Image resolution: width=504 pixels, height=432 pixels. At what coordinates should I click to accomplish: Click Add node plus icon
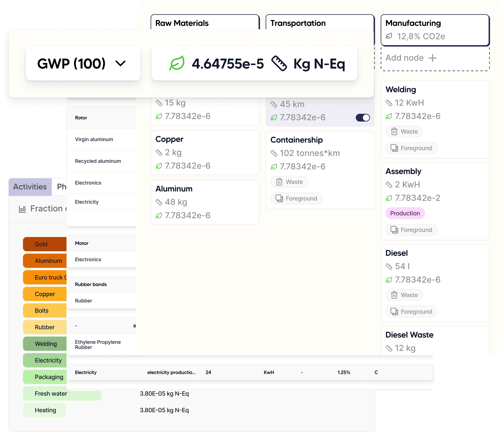pyautogui.click(x=432, y=58)
